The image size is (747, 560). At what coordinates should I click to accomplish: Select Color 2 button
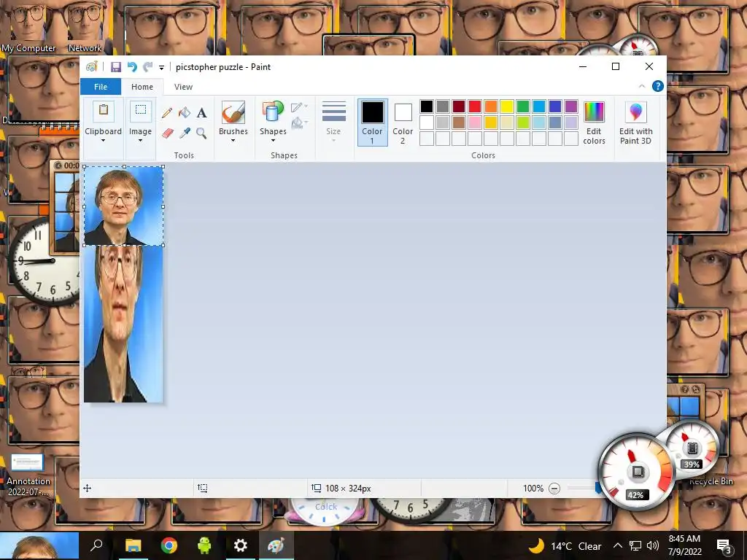pyautogui.click(x=403, y=122)
